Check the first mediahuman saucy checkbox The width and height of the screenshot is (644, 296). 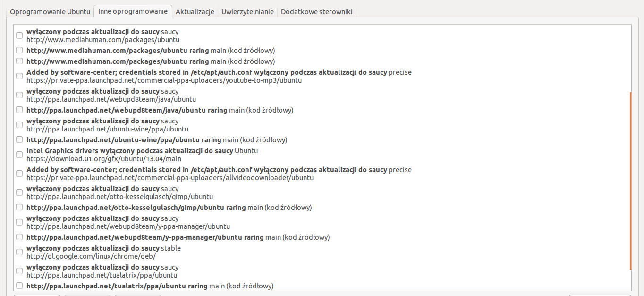pos(19,35)
